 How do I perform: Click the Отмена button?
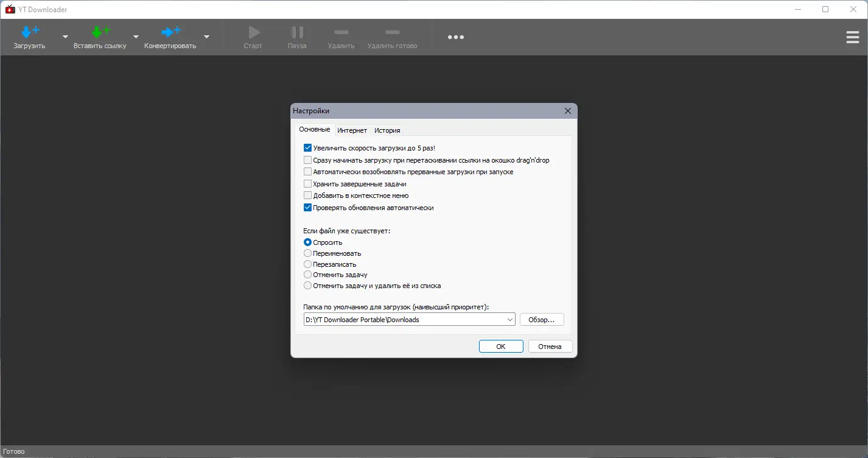[x=550, y=347]
